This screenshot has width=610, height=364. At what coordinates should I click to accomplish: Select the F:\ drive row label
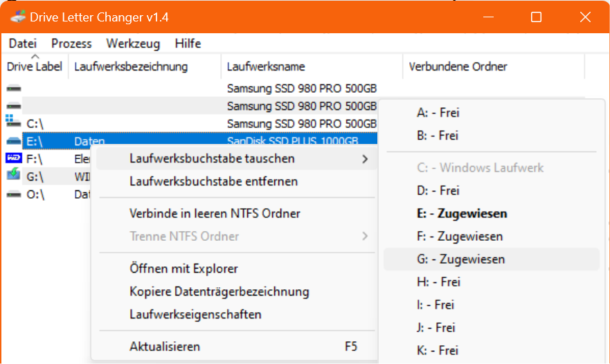pos(34,159)
